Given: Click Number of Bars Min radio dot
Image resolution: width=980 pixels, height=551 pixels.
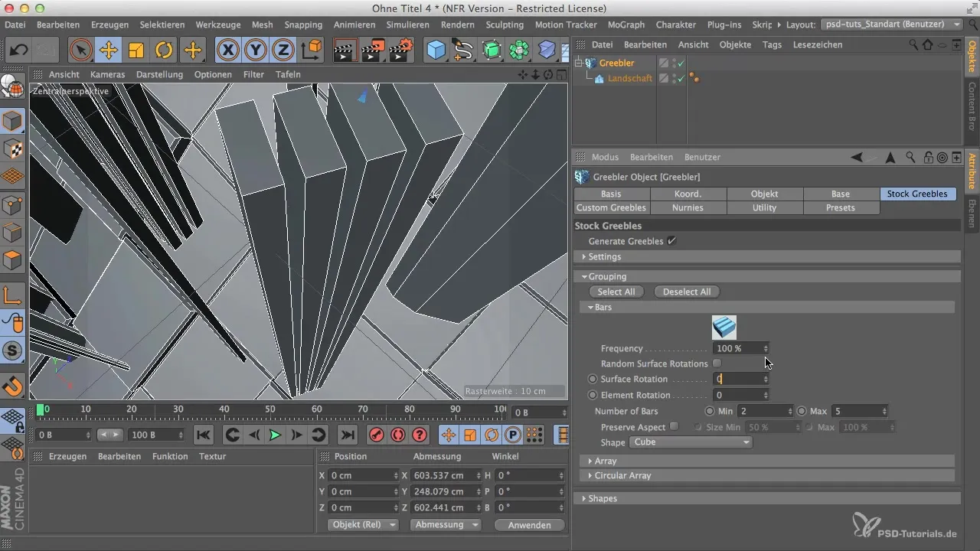Looking at the screenshot, I should coord(710,411).
